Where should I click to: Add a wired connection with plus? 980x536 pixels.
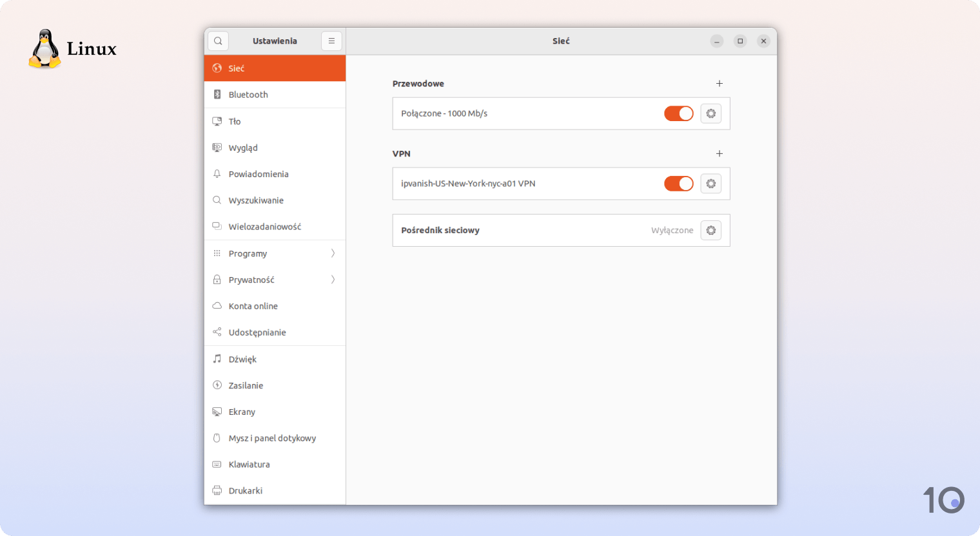(720, 84)
